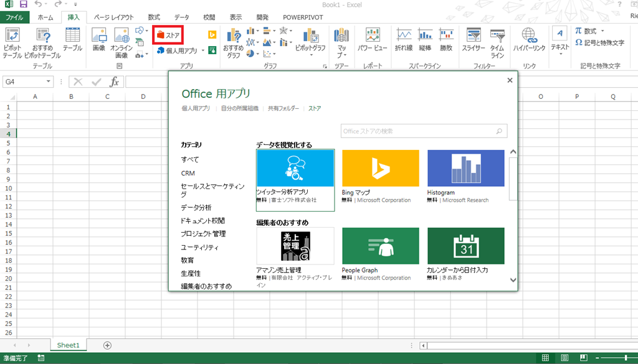Insert a ハイパーリンク
Image resolution: width=638 pixels, height=364 pixels.
pyautogui.click(x=529, y=39)
